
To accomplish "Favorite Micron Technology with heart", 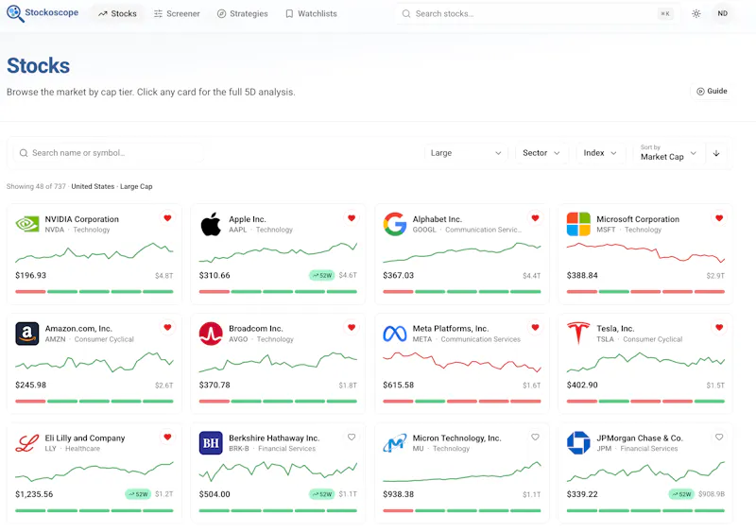I will [535, 437].
